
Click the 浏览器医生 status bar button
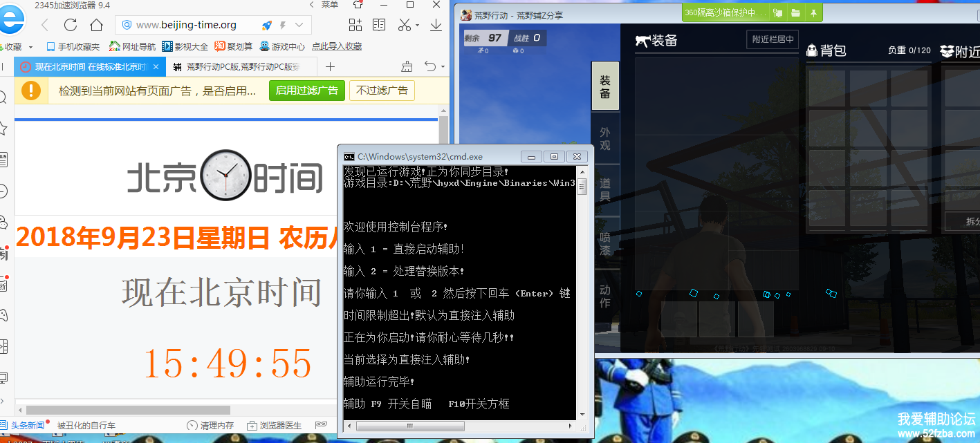(x=275, y=426)
